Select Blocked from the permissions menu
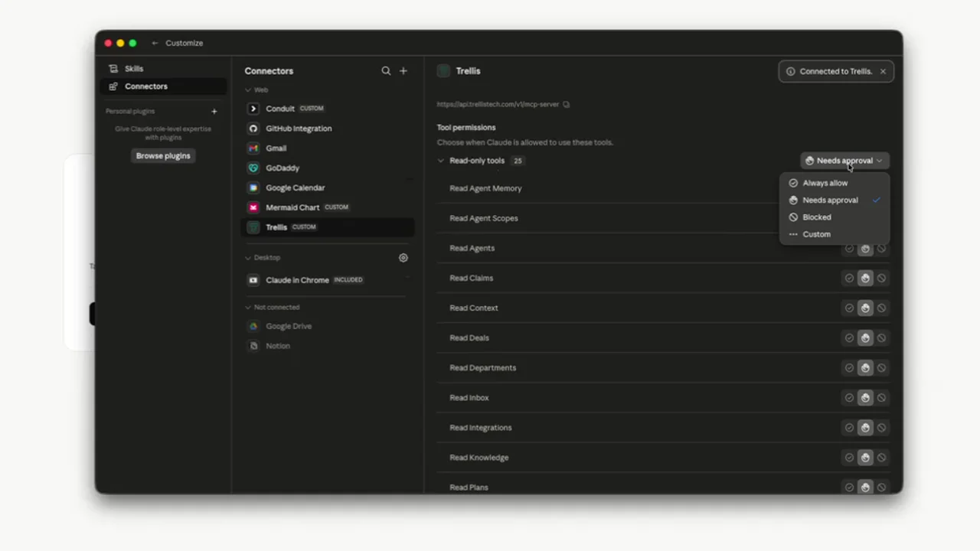The image size is (980, 551). click(x=835, y=217)
